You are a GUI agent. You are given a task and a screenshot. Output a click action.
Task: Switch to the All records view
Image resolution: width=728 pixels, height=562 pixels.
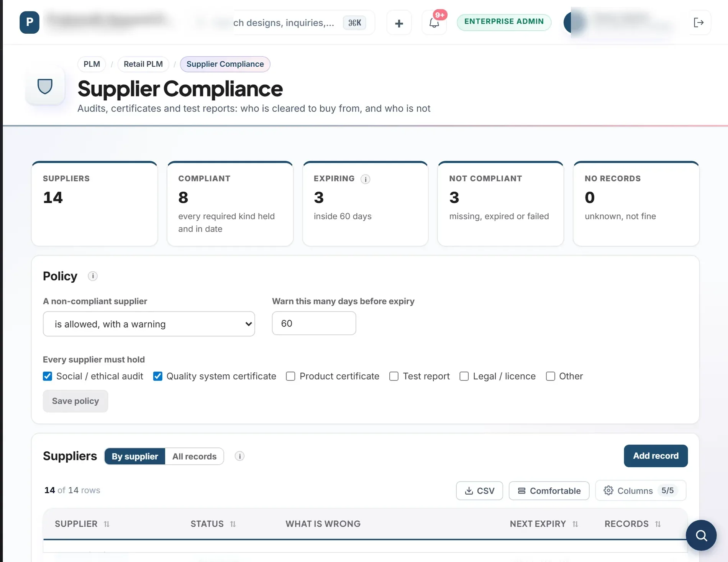click(194, 456)
